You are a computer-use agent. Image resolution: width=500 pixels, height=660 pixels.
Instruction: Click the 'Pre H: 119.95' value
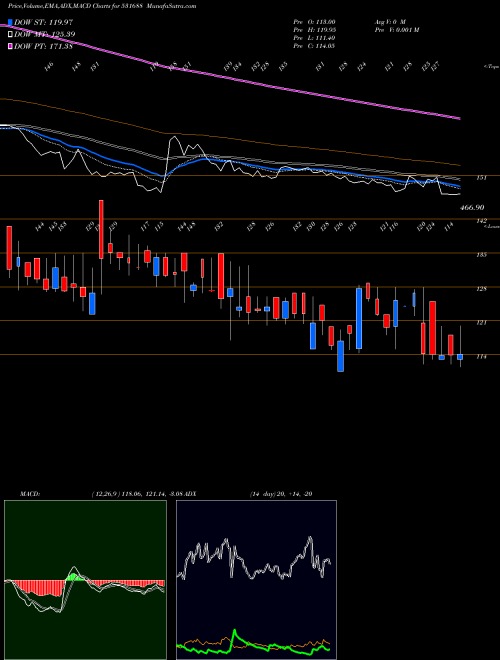click(314, 30)
